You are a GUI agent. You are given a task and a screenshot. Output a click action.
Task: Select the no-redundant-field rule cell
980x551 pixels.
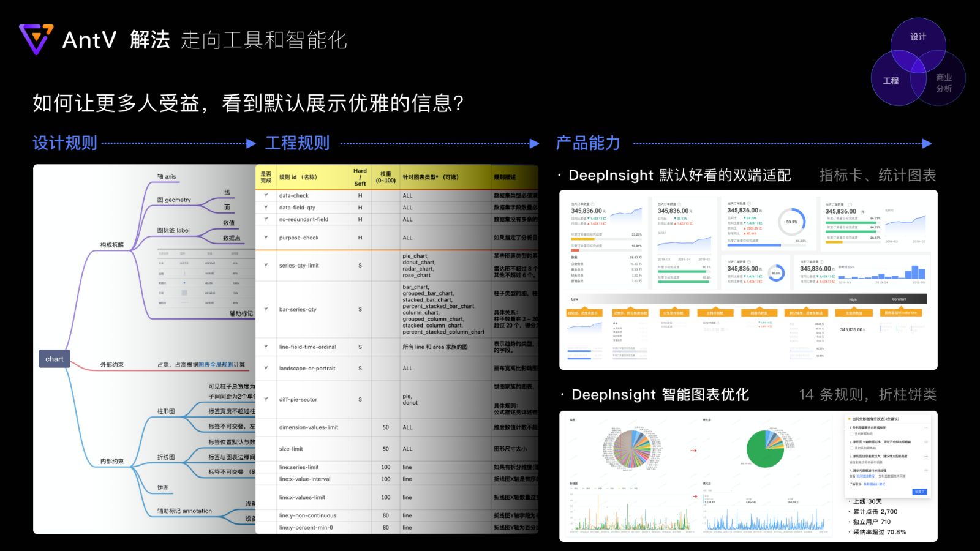click(x=312, y=219)
